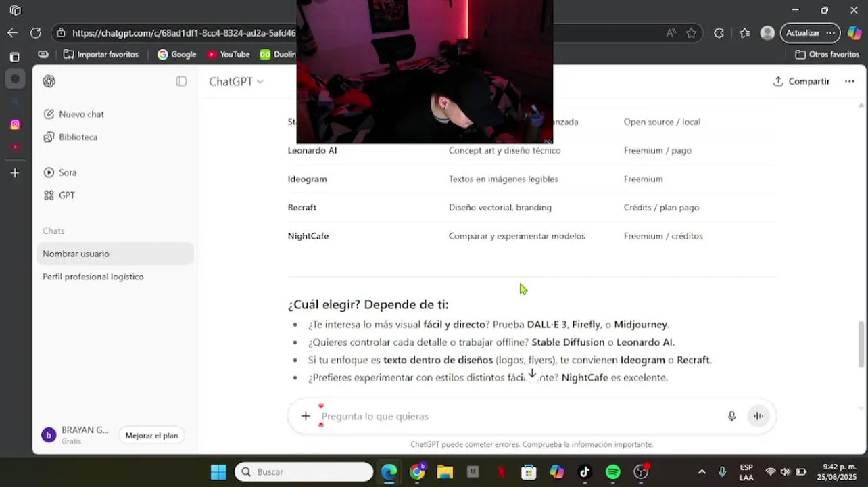Viewport: 868px width, 487px height.
Task: Collapse the ChatGPT sidebar panel
Action: click(x=181, y=81)
